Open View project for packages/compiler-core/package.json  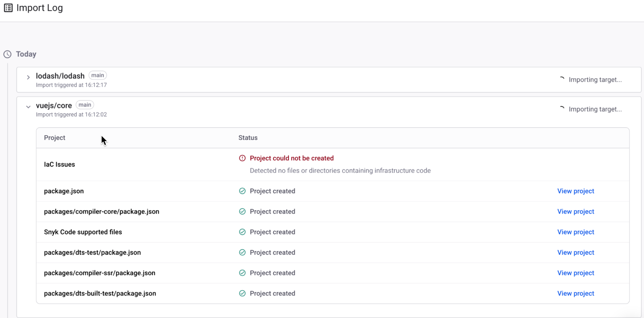tap(575, 212)
